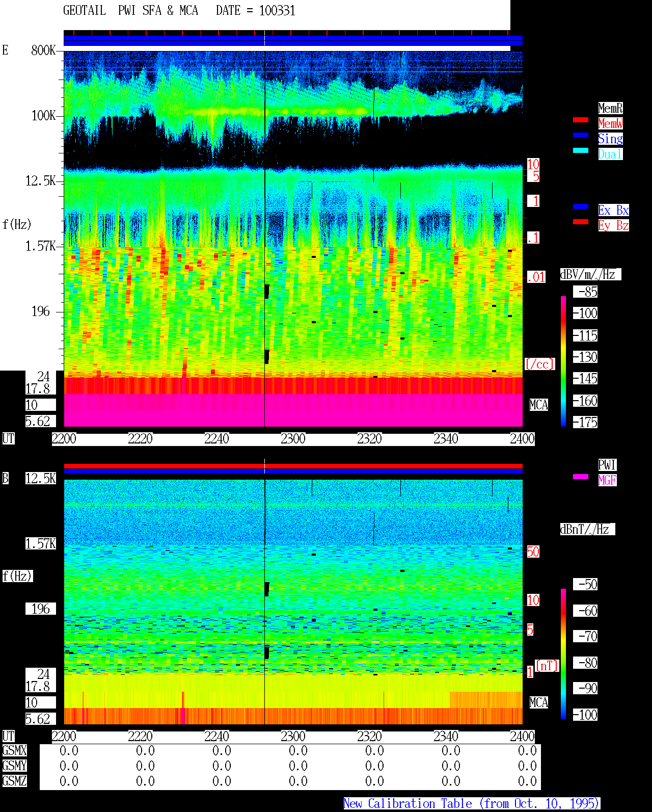652x812 pixels.
Task: Click the red Ey Bz legend swatch
Action: 581,222
